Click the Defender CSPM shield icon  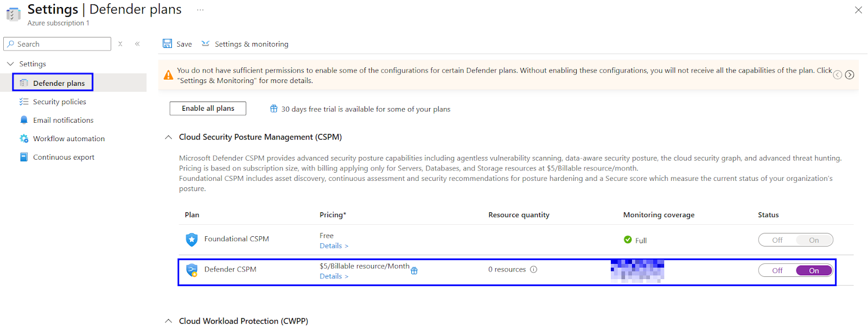(x=192, y=270)
